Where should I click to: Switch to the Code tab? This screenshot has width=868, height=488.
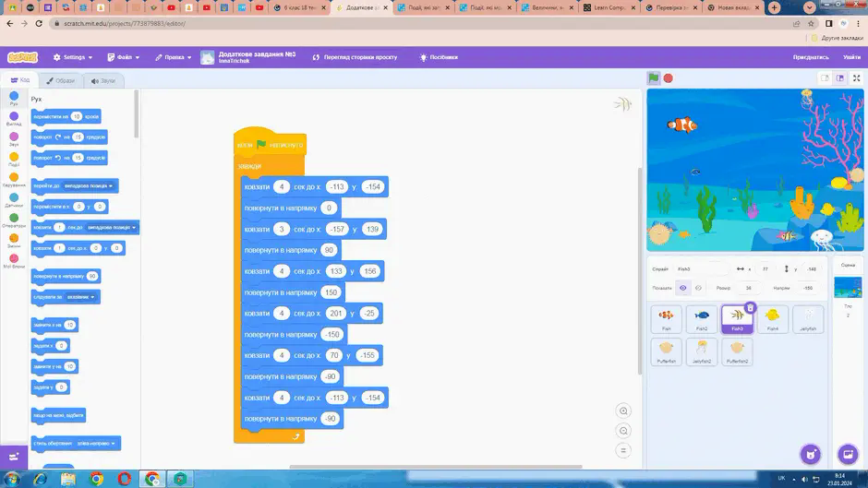20,80
